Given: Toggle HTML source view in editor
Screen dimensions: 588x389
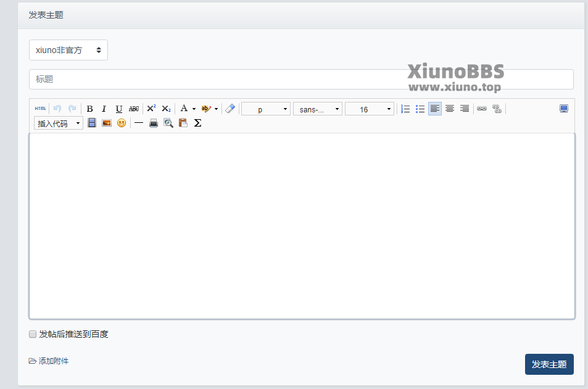Looking at the screenshot, I should pyautogui.click(x=40, y=109).
